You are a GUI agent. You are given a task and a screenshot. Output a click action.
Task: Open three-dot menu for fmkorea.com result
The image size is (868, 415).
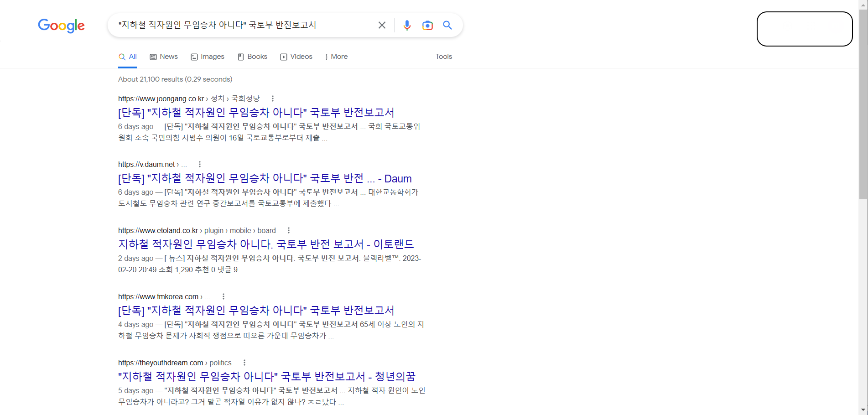coord(223,296)
